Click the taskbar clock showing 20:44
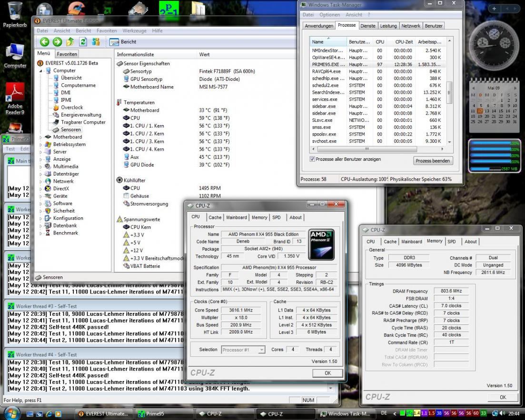Screen dimensions: 525x420 514,414
